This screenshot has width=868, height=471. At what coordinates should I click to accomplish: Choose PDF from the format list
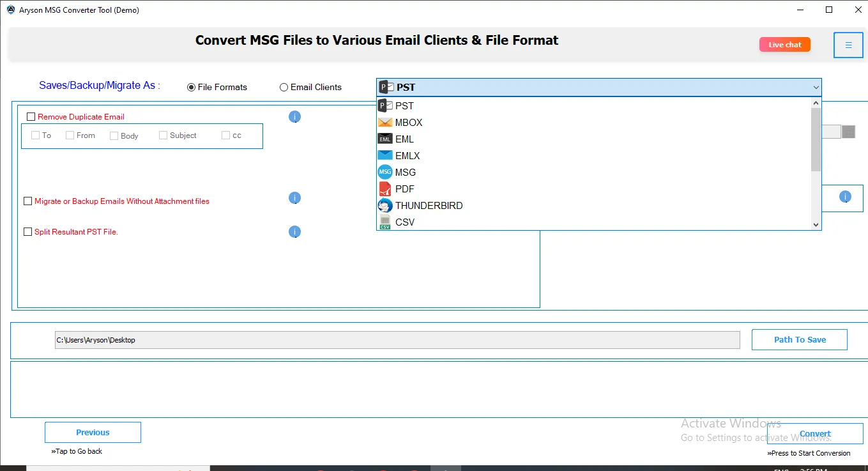click(x=593, y=189)
